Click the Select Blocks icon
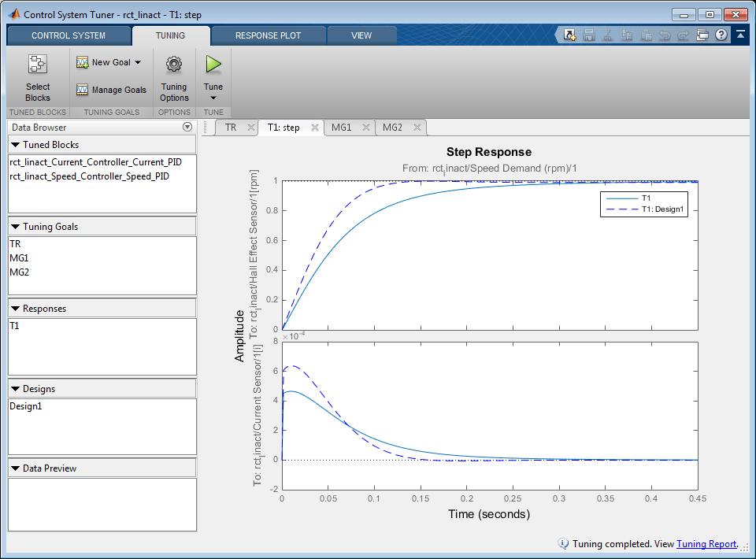The width and height of the screenshot is (756, 559). click(x=37, y=65)
